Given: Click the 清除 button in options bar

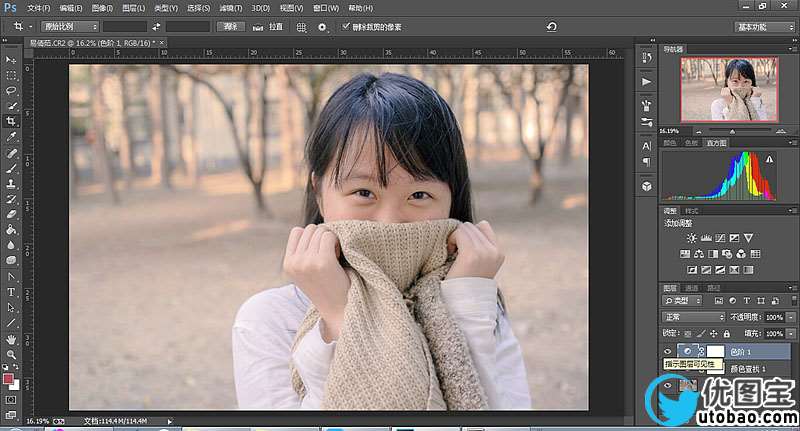Looking at the screenshot, I should point(231,27).
